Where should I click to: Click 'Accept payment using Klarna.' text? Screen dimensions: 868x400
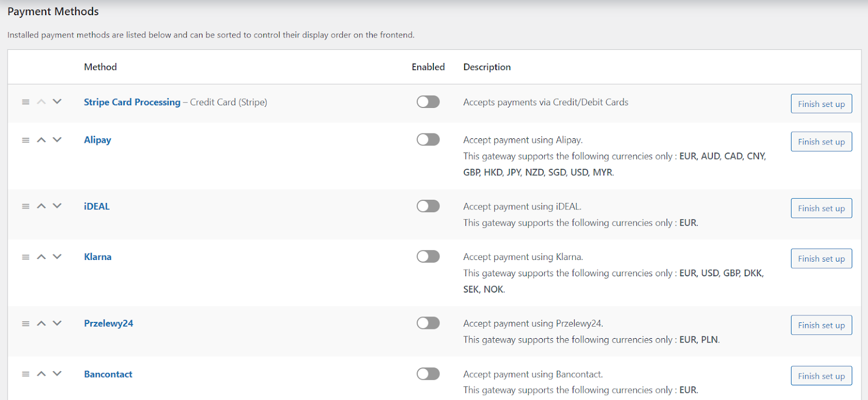coord(523,257)
